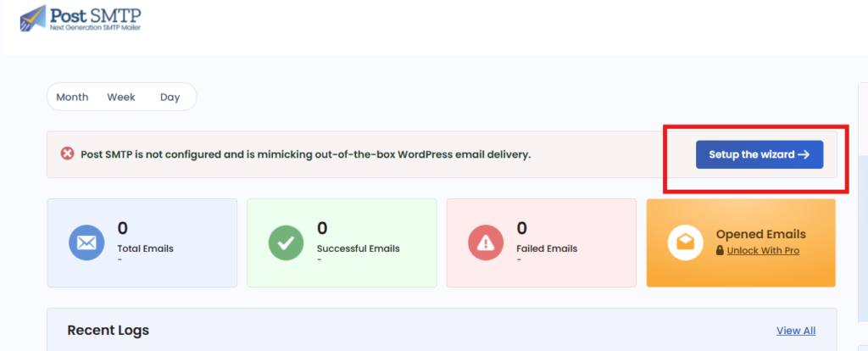Click the green checkmark Successful Emails icon
The width and height of the screenshot is (868, 351).
pyautogui.click(x=286, y=242)
